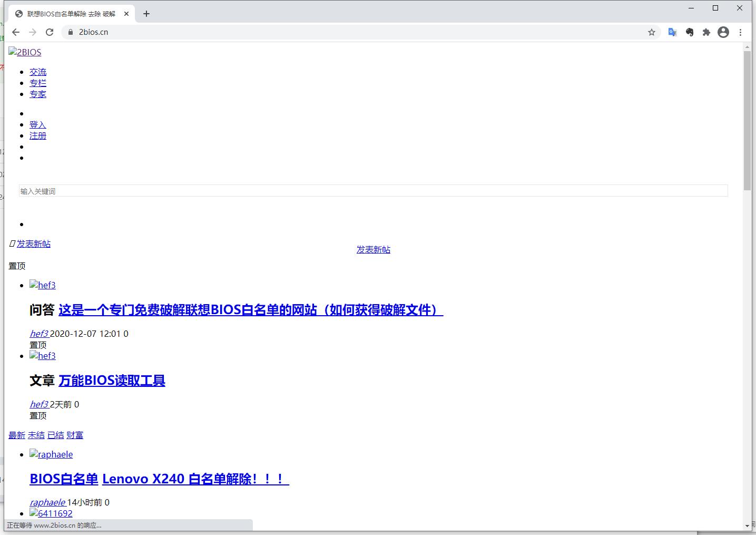Click the scrollbar up arrow
This screenshot has height=535, width=756.
tap(747, 47)
